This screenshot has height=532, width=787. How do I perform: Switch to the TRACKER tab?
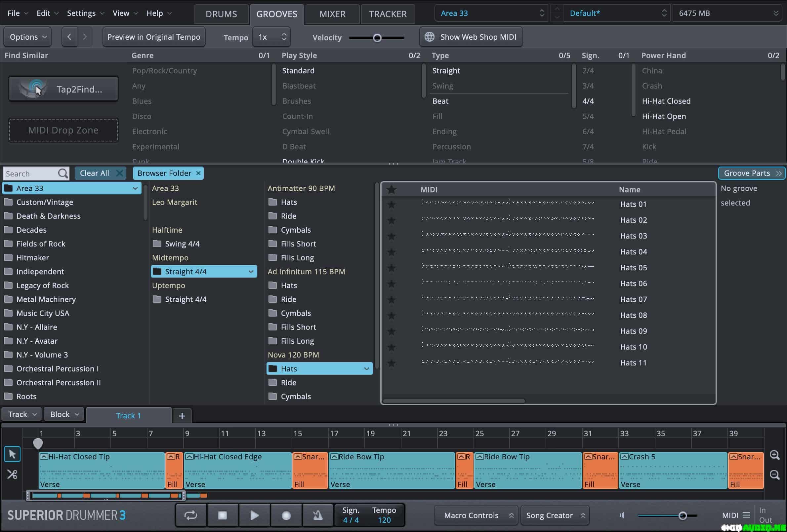[x=388, y=14]
